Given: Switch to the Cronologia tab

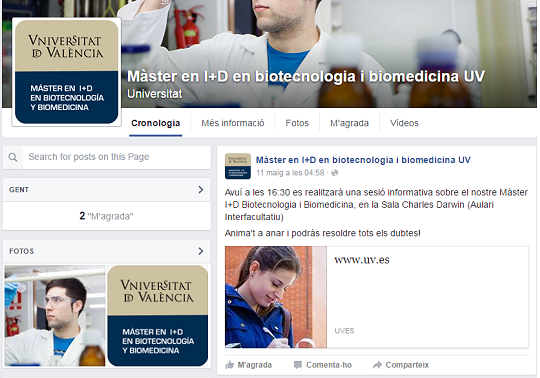Looking at the screenshot, I should pos(156,123).
